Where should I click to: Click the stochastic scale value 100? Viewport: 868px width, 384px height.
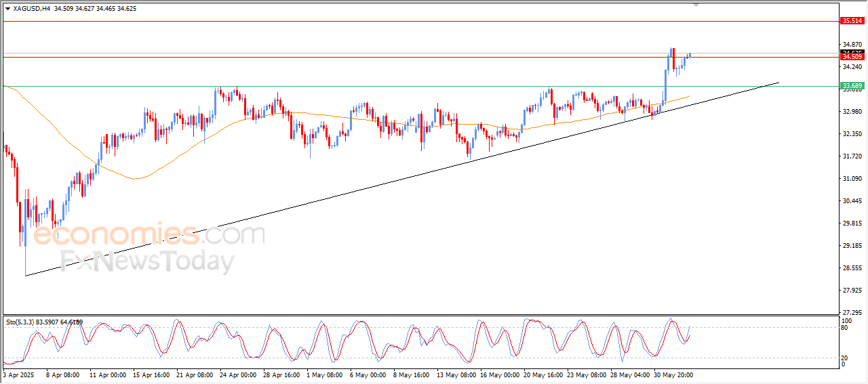(847, 320)
